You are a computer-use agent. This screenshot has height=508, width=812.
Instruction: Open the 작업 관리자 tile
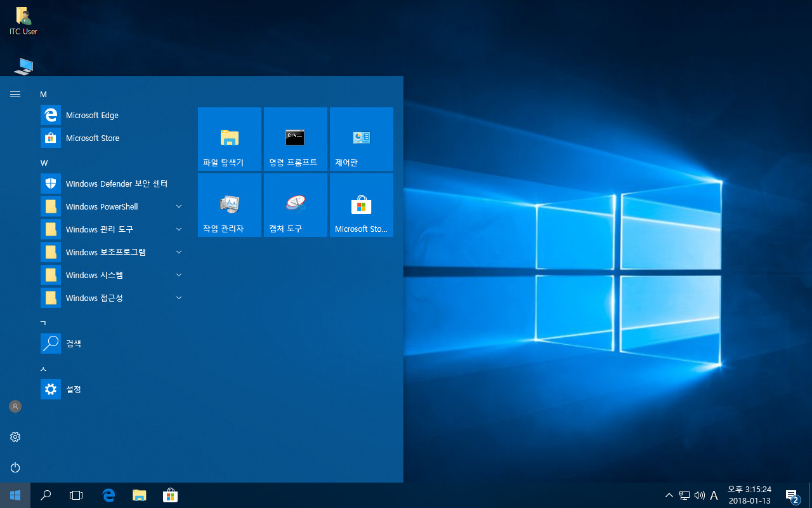pyautogui.click(x=230, y=205)
